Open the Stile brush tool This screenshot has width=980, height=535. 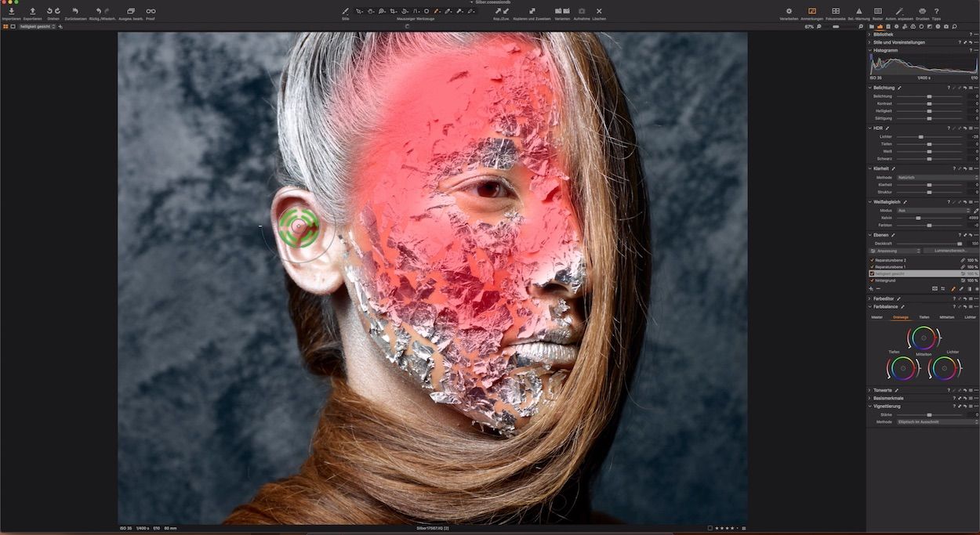click(x=346, y=11)
